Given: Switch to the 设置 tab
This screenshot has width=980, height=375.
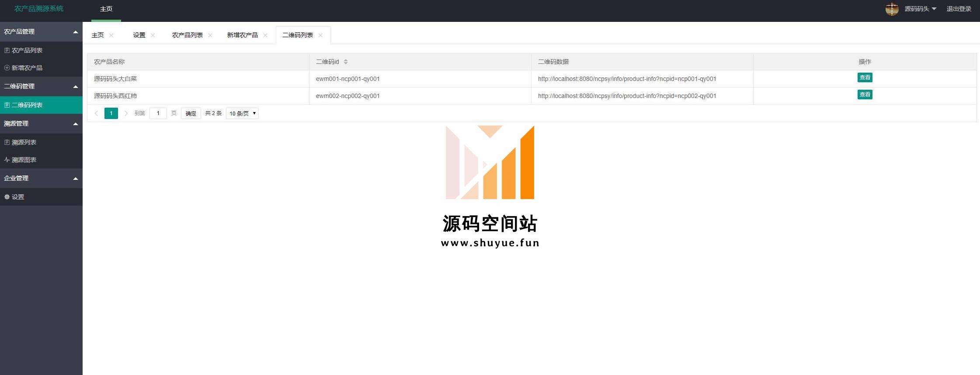Looking at the screenshot, I should click(139, 35).
